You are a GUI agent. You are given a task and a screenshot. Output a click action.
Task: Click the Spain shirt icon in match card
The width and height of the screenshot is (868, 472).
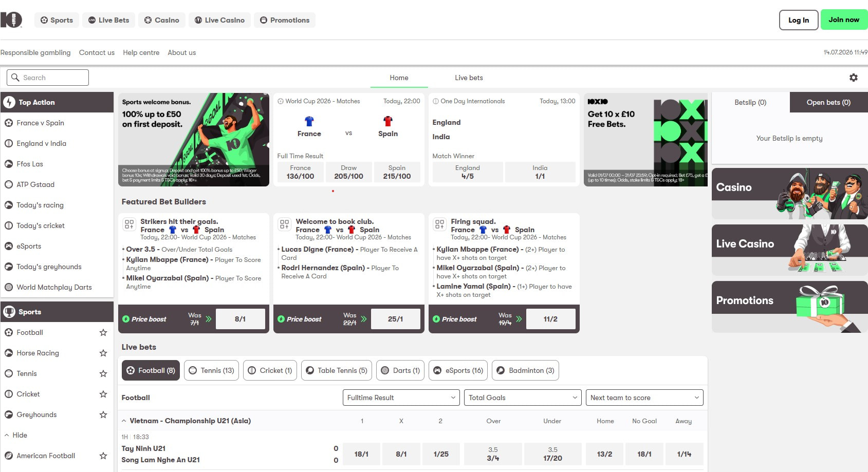pyautogui.click(x=388, y=121)
